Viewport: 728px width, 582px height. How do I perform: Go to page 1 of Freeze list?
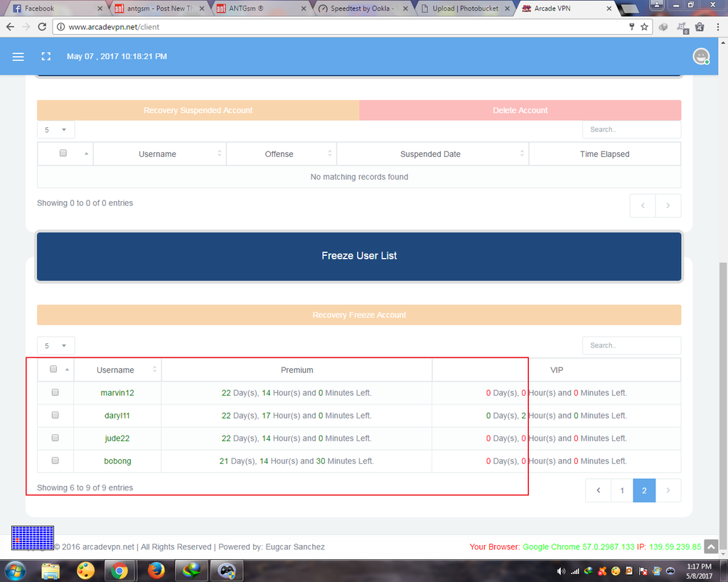pyautogui.click(x=622, y=490)
